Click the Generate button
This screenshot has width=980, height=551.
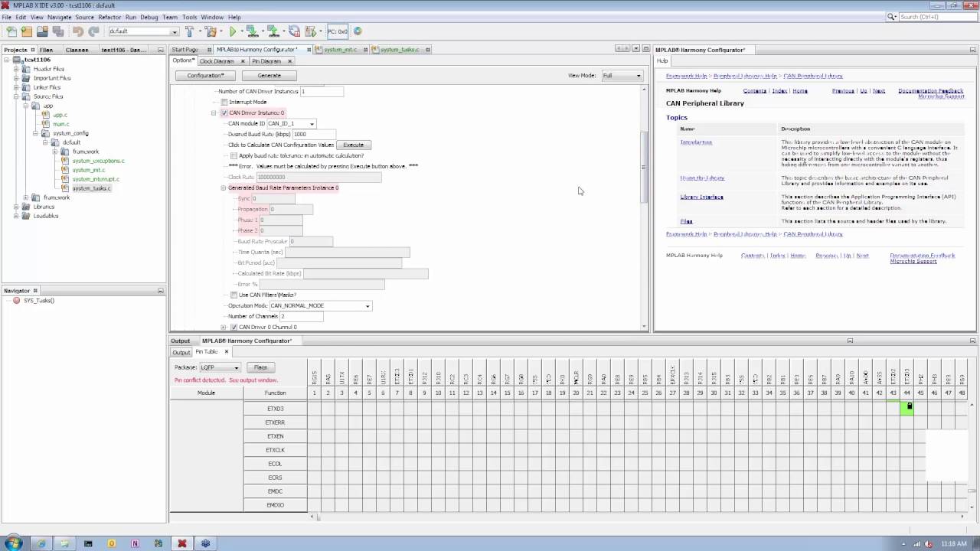tap(269, 76)
